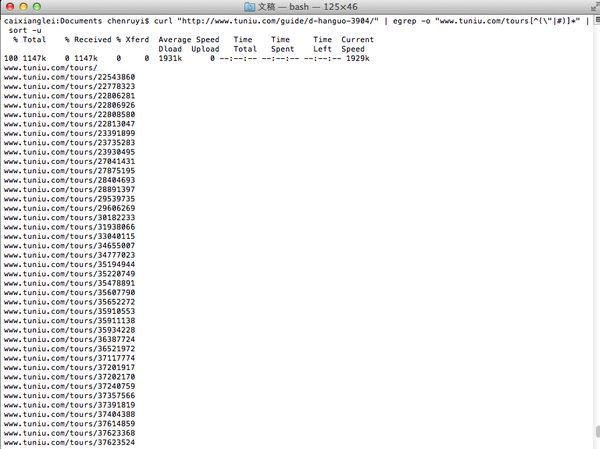
Task: Click the line www.tuniu.com/tours/22543860
Action: pyautogui.click(x=69, y=77)
